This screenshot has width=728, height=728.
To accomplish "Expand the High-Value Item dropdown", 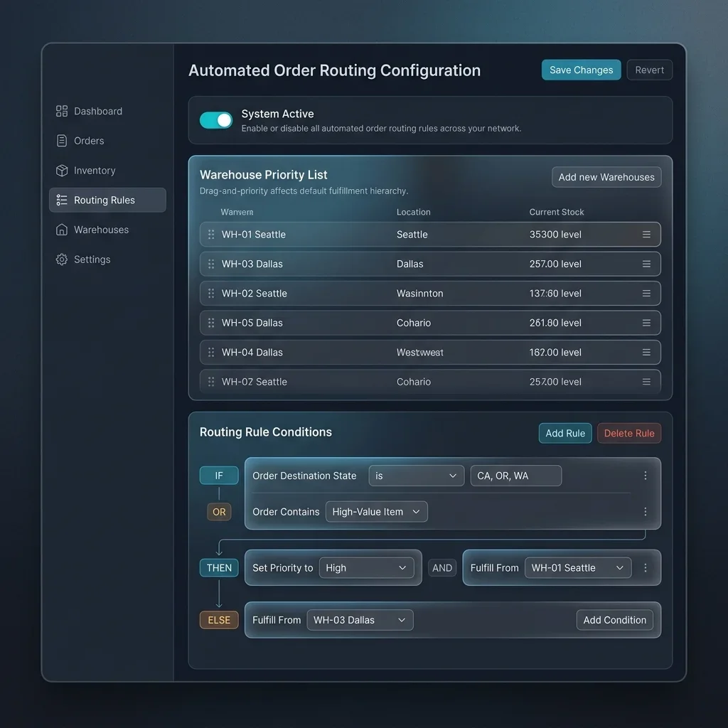I will tap(377, 512).
